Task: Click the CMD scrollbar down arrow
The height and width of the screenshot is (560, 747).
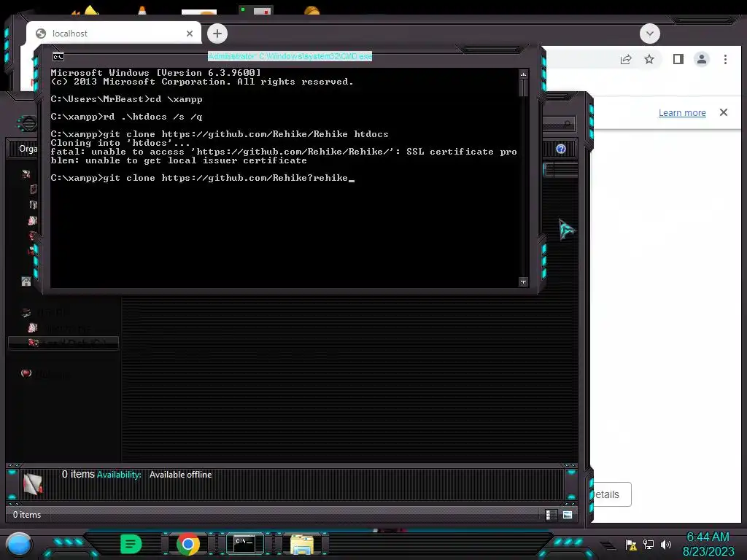Action: (523, 282)
